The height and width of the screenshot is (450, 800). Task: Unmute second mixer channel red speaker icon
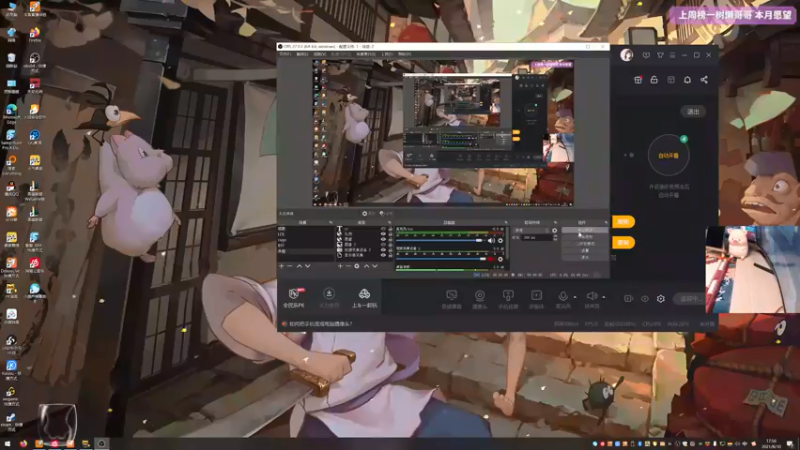click(491, 259)
